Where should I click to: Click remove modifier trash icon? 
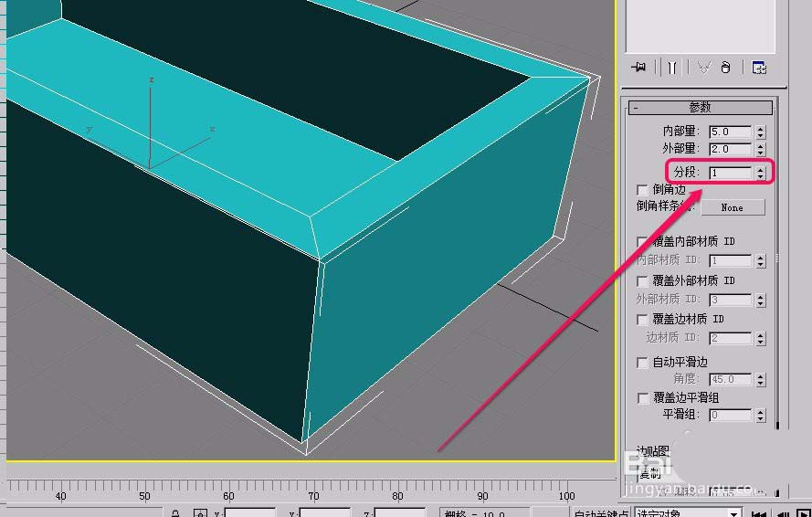coord(725,68)
